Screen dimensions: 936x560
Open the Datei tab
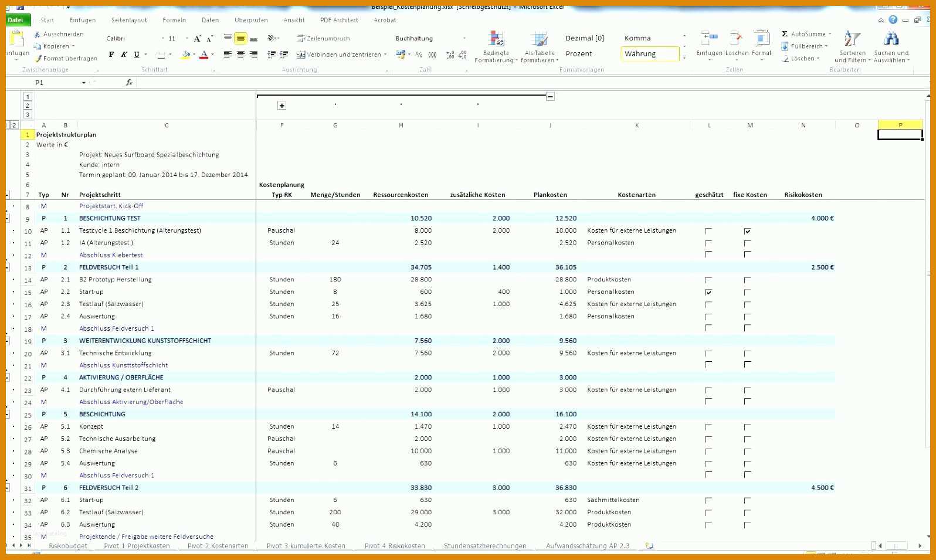click(16, 20)
